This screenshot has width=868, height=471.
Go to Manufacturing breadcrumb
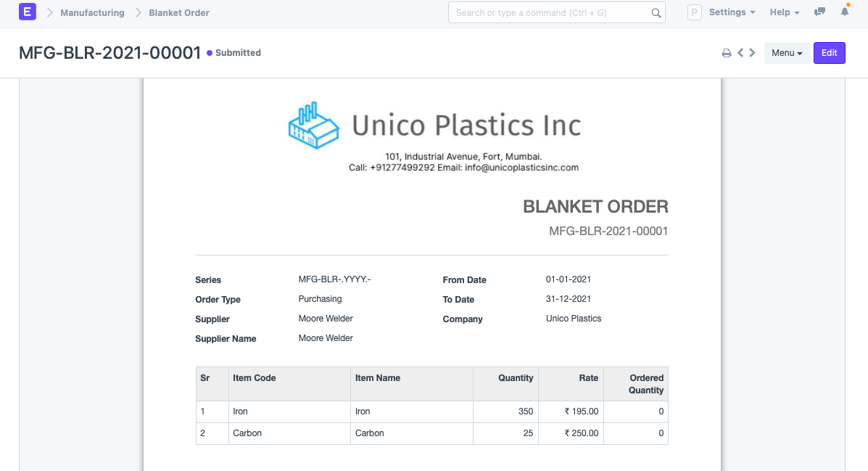[x=92, y=13]
